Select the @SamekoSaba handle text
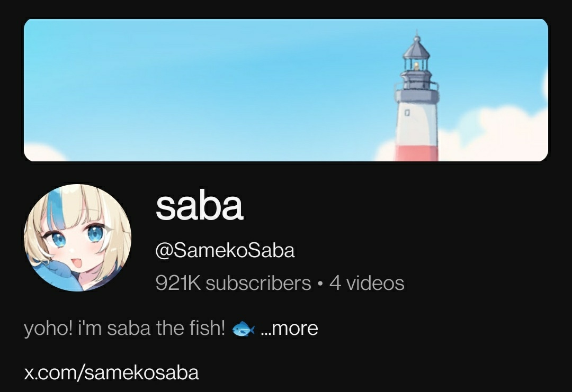Image resolution: width=572 pixels, height=392 pixels. 225,251
